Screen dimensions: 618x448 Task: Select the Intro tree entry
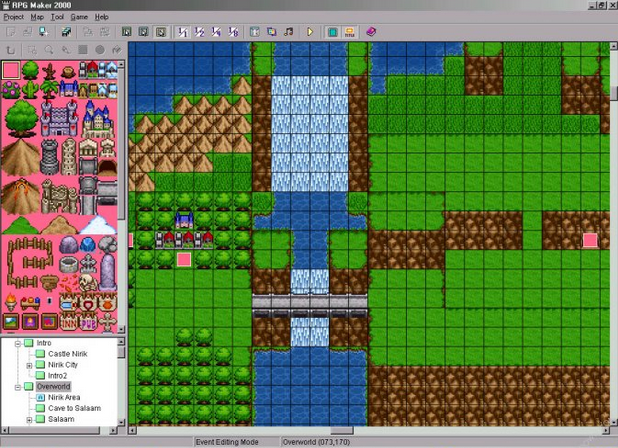point(44,343)
